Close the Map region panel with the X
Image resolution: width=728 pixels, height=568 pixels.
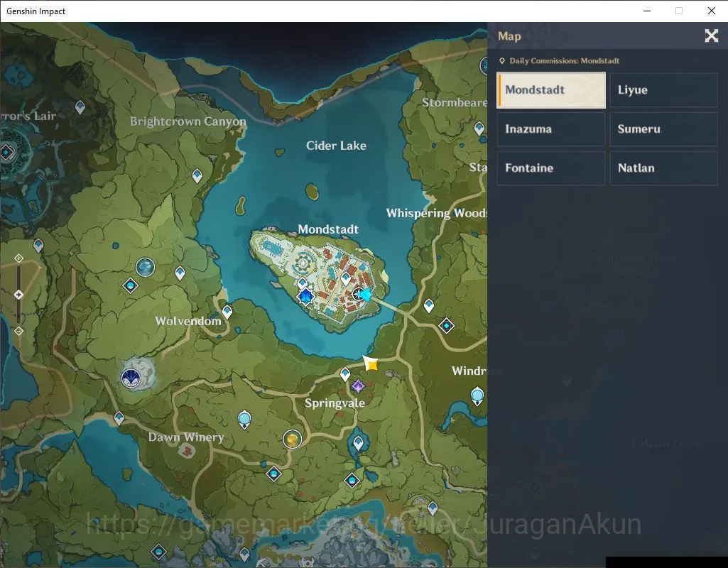point(711,35)
